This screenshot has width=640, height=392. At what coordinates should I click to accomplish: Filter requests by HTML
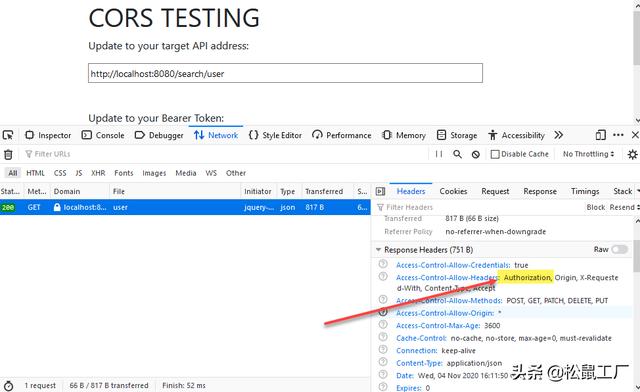(35, 173)
